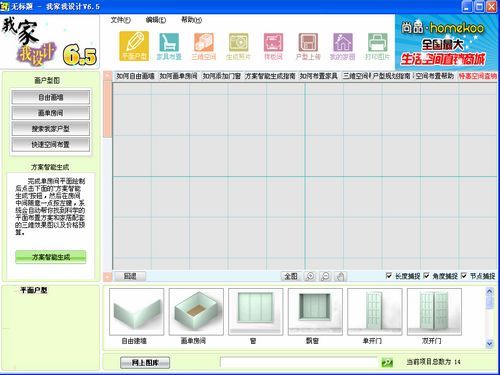Switch to 三维空间 cube icon
Screen dimensions: 500x375
click(x=204, y=46)
